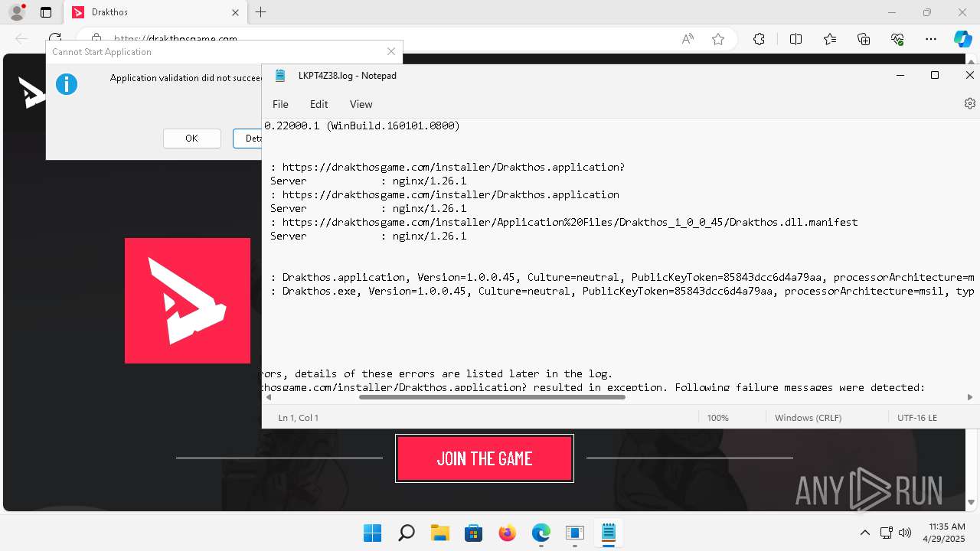Open Copilot sidebar icon

click(962, 39)
